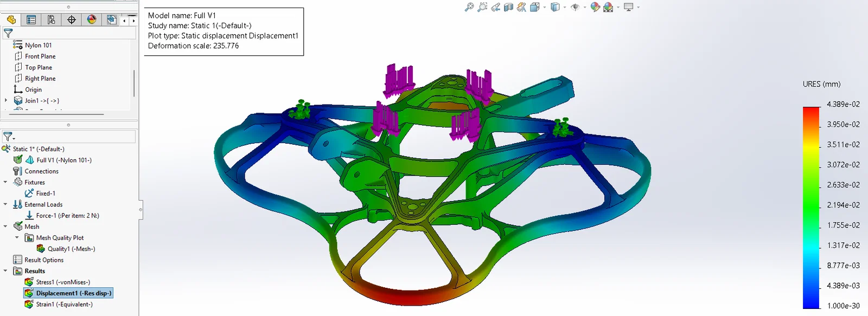
Task: Click the Apply Scene icon
Action: (608, 7)
